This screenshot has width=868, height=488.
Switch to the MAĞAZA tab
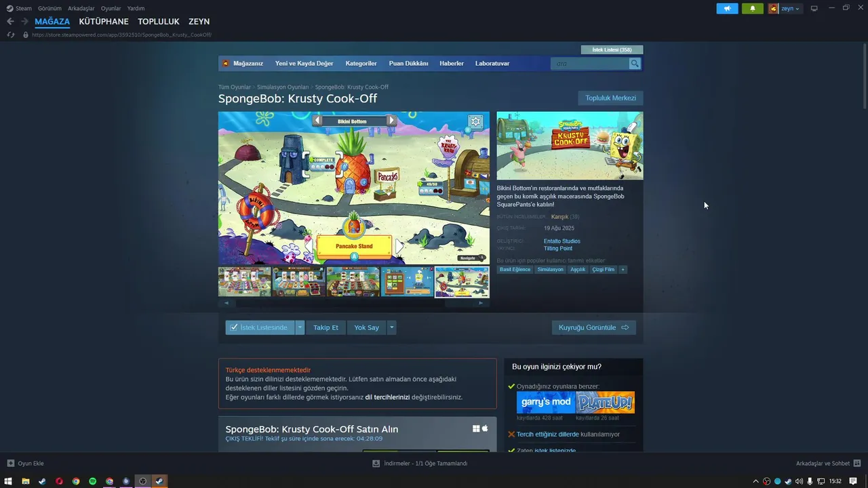point(52,22)
